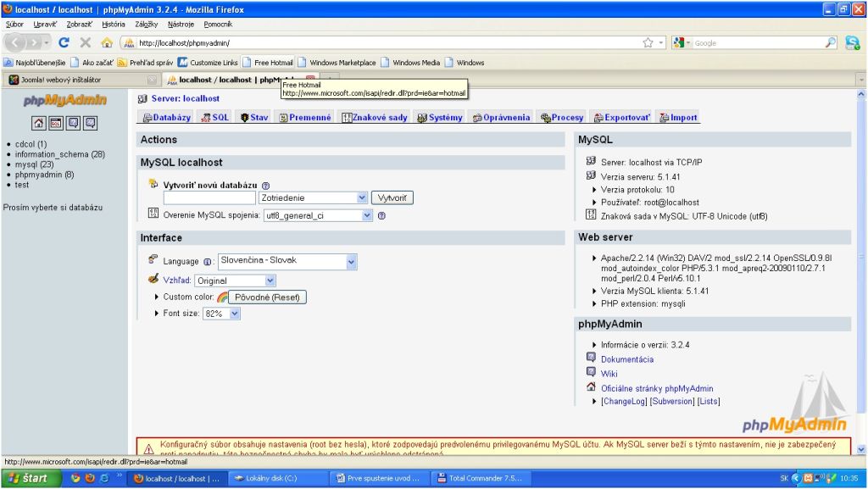Open the address bar history dropdown arrow
868x489 pixels.
tap(661, 42)
